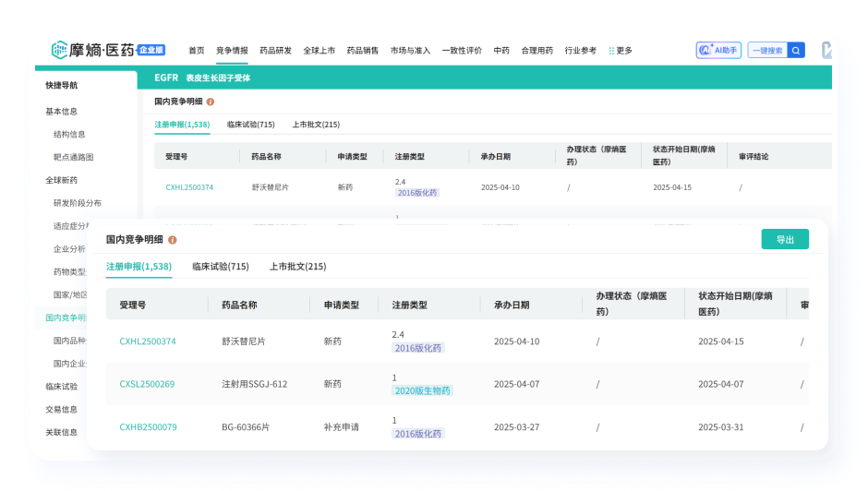Click the 2020版生物药 tag
Image resolution: width=868 pixels, height=491 pixels.
pos(422,390)
